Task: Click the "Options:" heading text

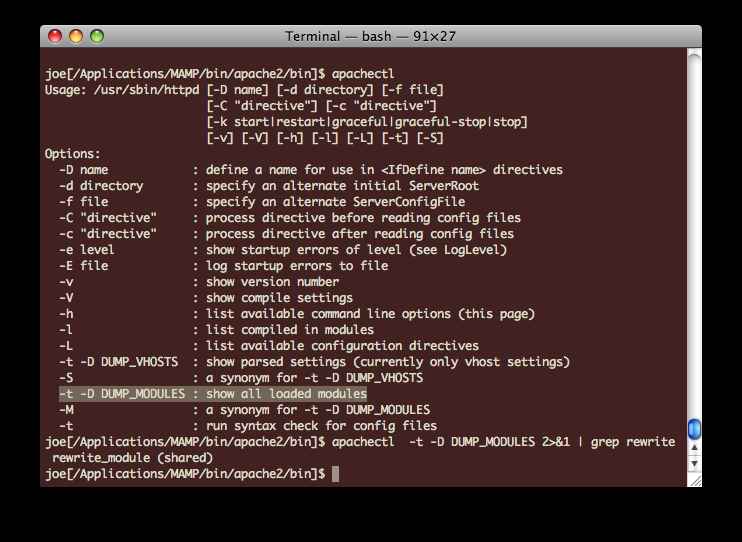Action: [x=73, y=154]
